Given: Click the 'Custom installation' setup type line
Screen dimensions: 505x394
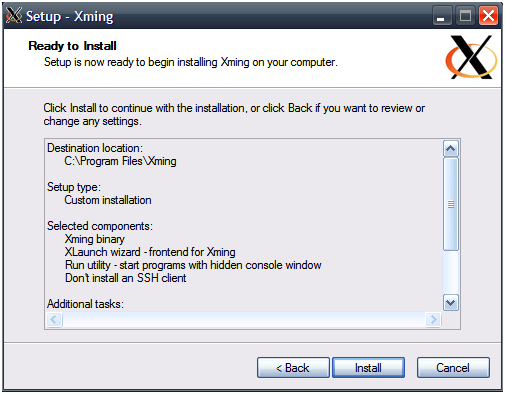Looking at the screenshot, I should click(x=108, y=200).
